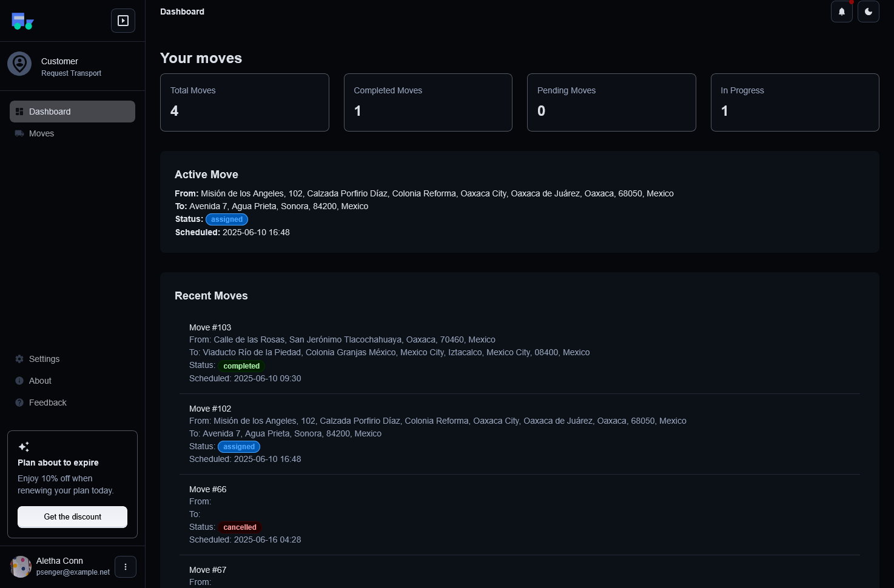Click the Dashboard breadcrumb title
Image resolution: width=894 pixels, height=588 pixels.
click(x=182, y=12)
